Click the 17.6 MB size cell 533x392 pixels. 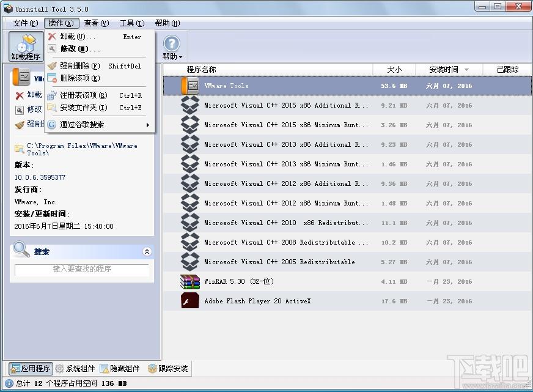click(394, 301)
